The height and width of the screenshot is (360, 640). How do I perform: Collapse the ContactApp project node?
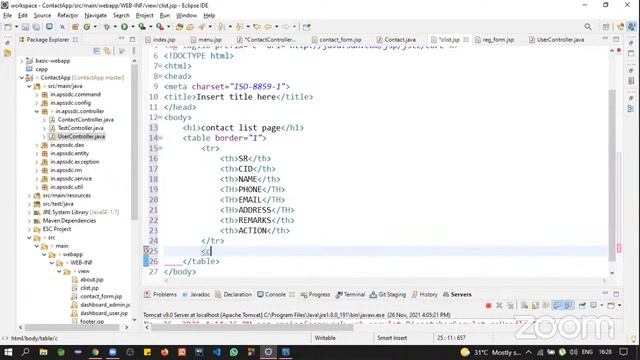22,78
